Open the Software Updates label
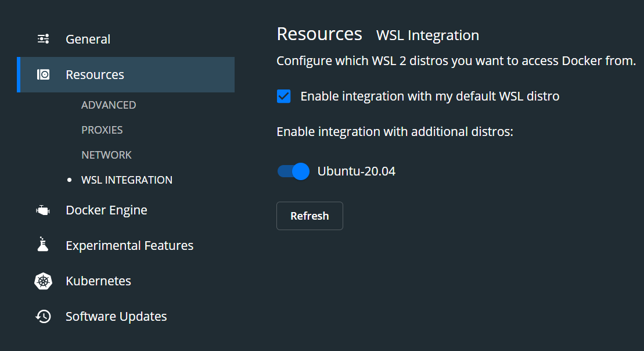The width and height of the screenshot is (644, 351). click(x=116, y=317)
